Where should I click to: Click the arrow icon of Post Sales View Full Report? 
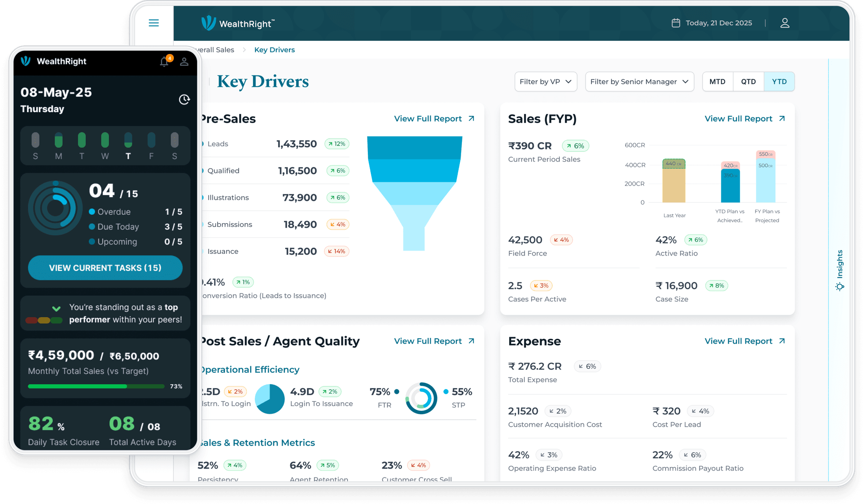(x=471, y=341)
